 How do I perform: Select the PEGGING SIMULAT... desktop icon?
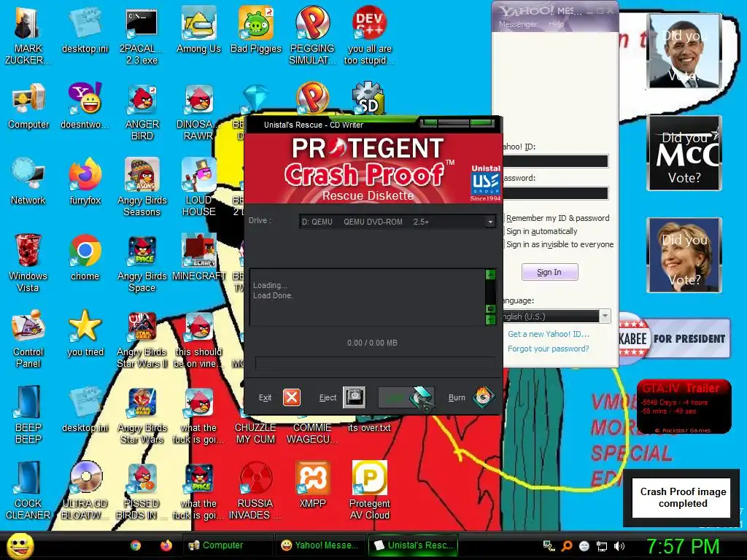312,36
